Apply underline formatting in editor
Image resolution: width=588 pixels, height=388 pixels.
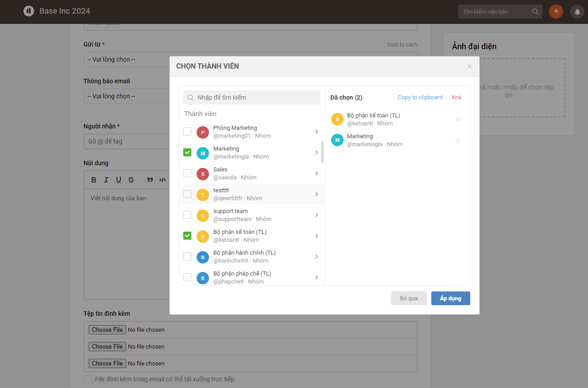(x=119, y=180)
